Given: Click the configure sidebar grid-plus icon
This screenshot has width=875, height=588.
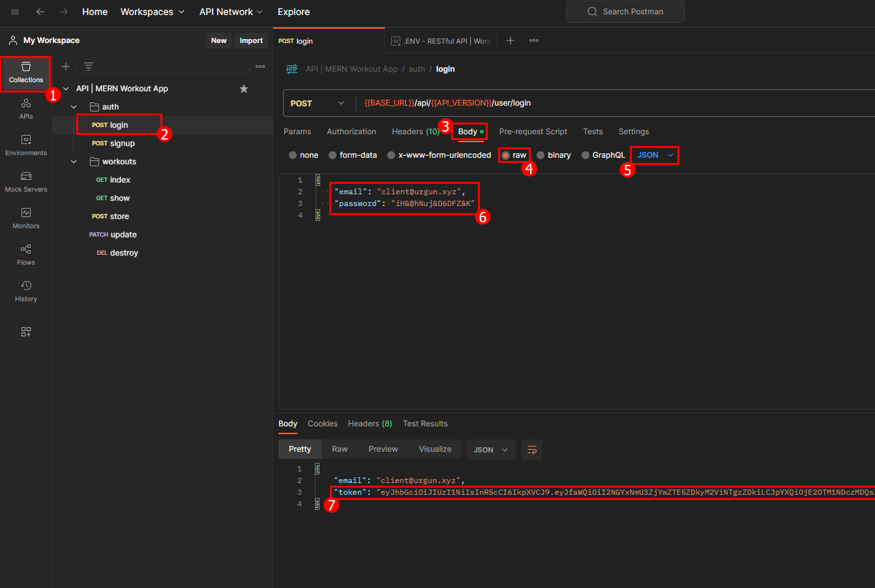Looking at the screenshot, I should 26,332.
